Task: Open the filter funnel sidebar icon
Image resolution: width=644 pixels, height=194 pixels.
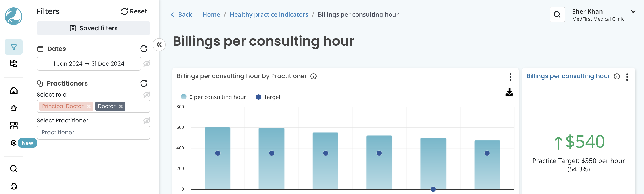Action: (14, 47)
